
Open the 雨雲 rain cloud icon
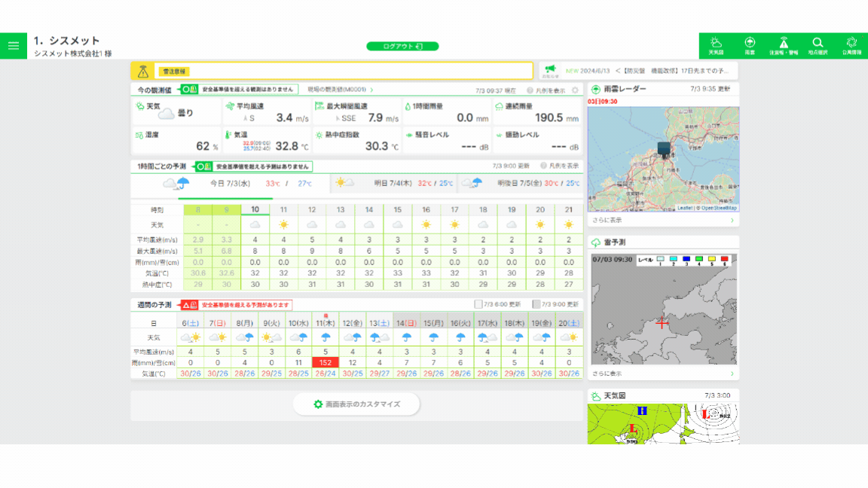pos(750,45)
